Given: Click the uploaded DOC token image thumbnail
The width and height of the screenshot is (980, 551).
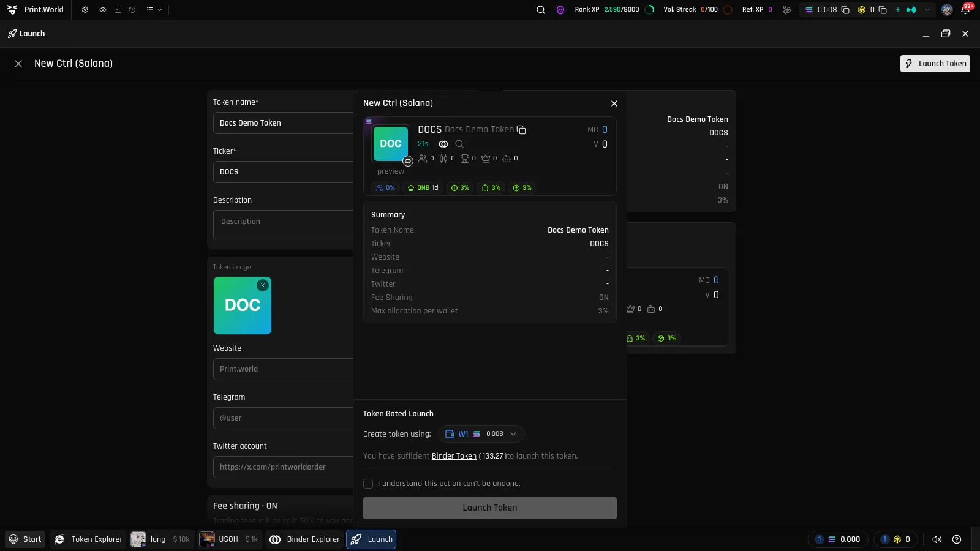Looking at the screenshot, I should tap(243, 305).
